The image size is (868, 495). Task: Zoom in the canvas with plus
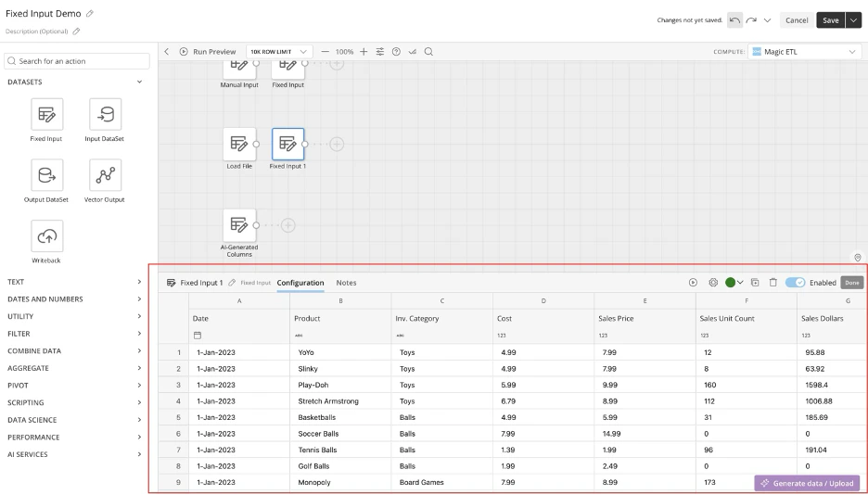coord(364,51)
